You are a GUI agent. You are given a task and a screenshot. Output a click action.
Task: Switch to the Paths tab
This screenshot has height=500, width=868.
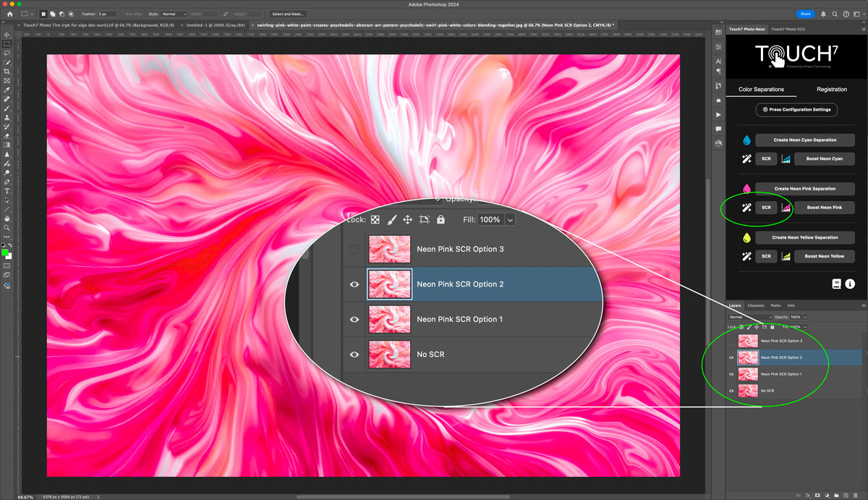tap(775, 305)
